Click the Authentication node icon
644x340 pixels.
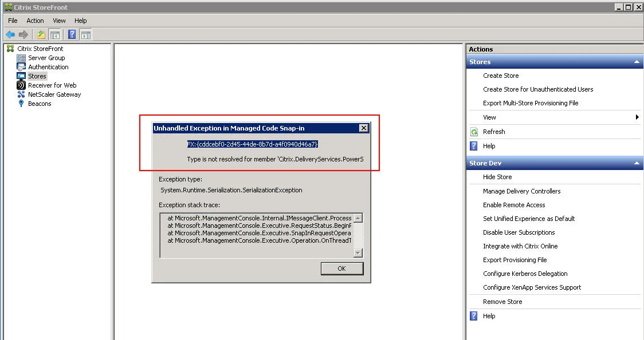(21, 67)
